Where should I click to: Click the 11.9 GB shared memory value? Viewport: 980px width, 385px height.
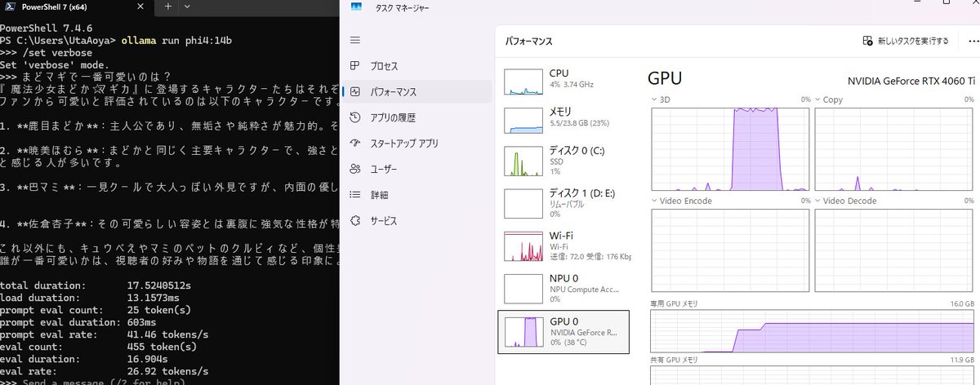pyautogui.click(x=960, y=359)
